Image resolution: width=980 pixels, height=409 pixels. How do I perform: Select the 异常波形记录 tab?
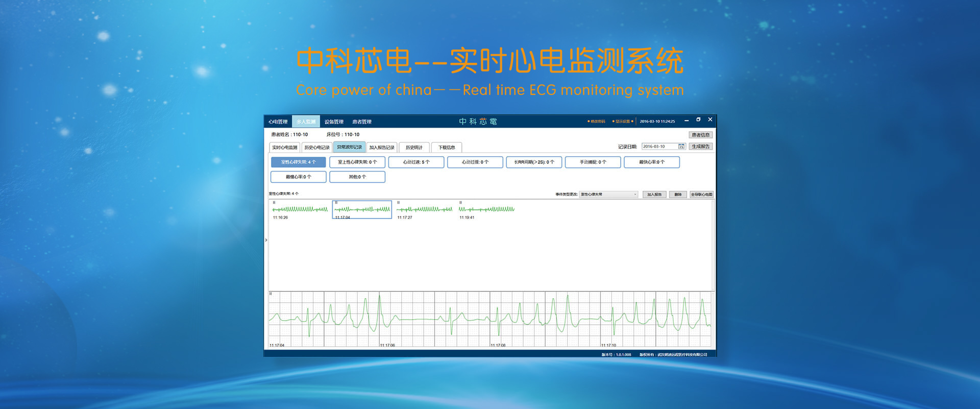click(349, 147)
